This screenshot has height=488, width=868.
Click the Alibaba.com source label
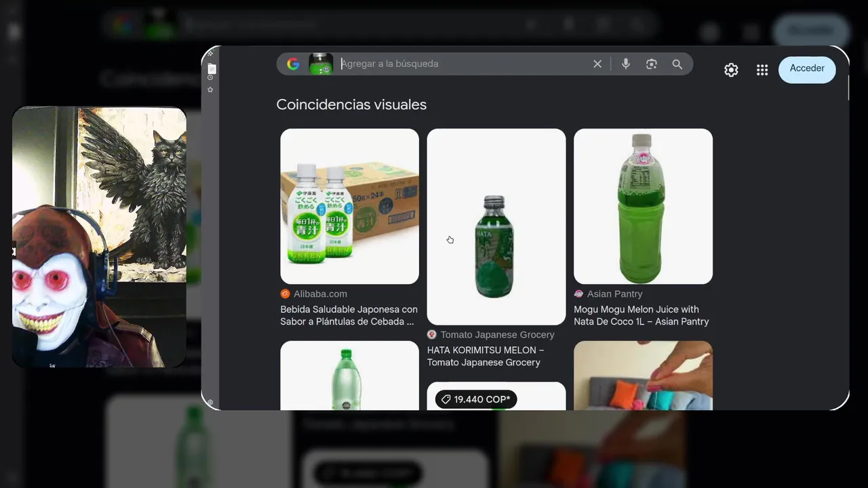coord(320,293)
